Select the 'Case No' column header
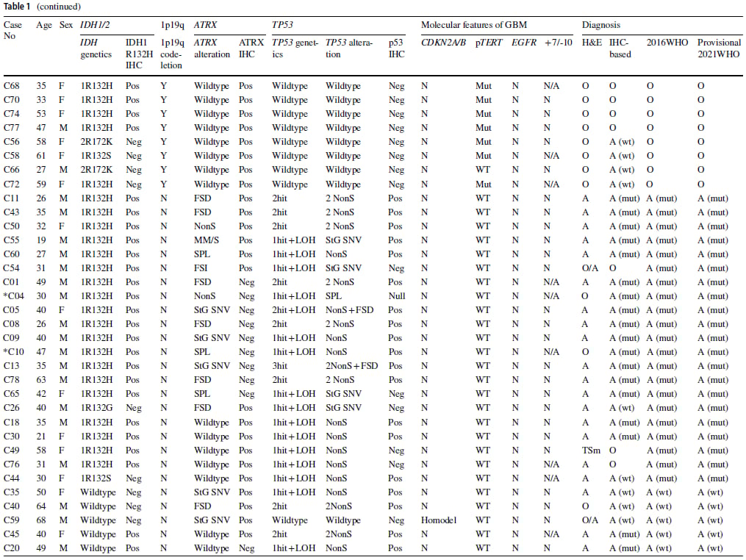Screen dimensions: 746x560 tap(12, 30)
